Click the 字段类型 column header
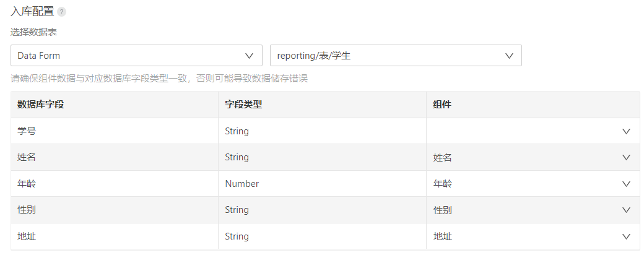This screenshot has width=644, height=255. pyautogui.click(x=243, y=105)
